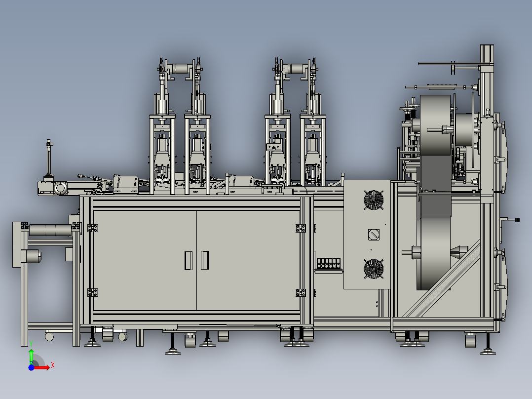This screenshot has width=532, height=399.
Task: Select the large upper material roll at the right
Action: click(x=436, y=125)
